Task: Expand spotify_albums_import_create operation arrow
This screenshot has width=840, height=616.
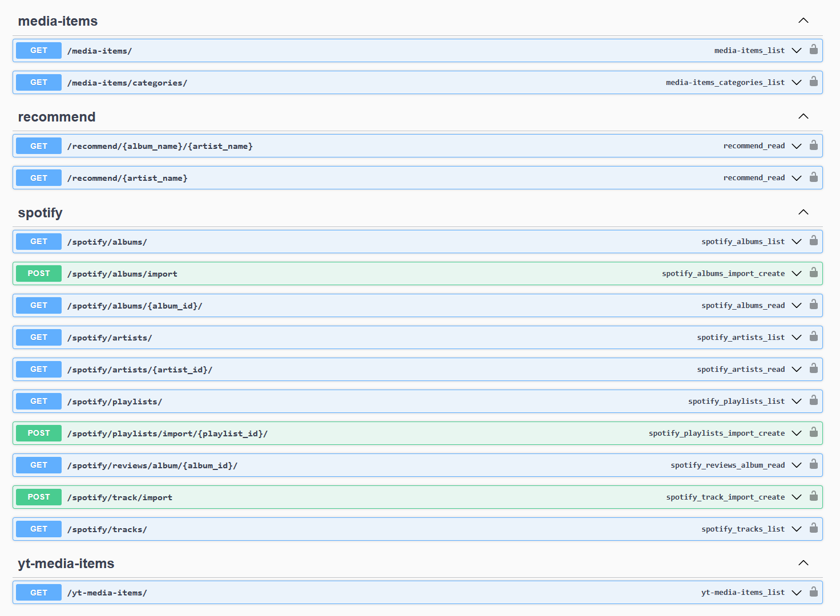Action: 797,273
